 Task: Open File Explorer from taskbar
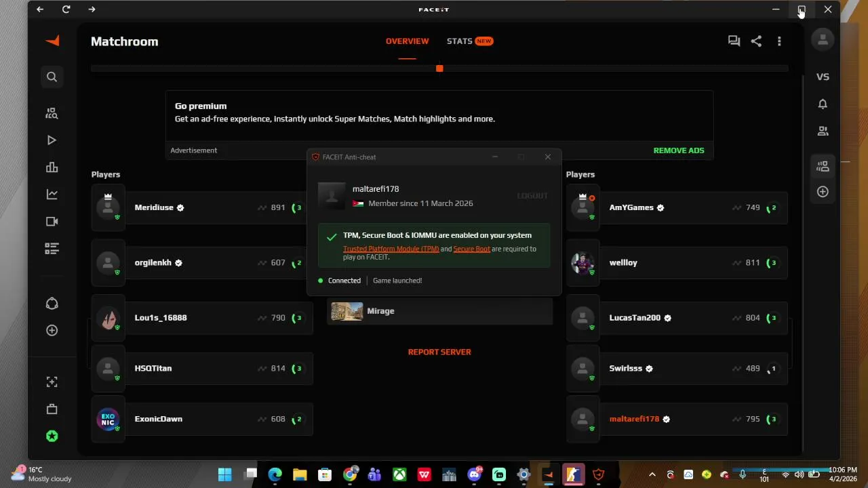300,474
